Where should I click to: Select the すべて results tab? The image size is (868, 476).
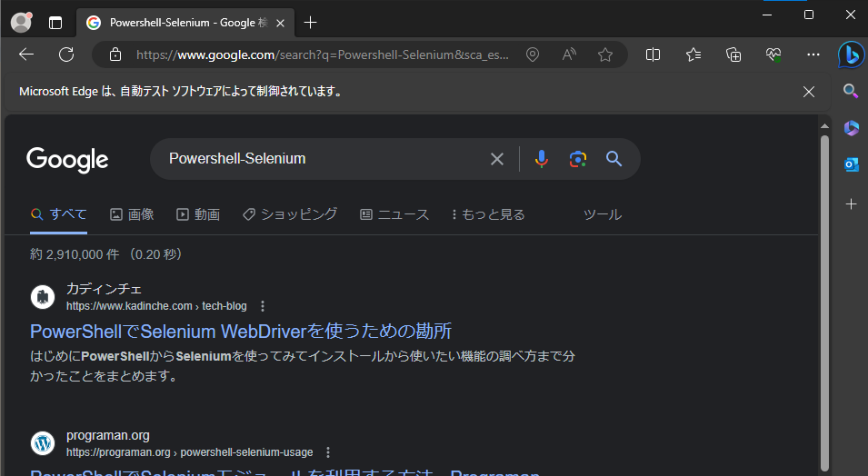click(x=59, y=214)
